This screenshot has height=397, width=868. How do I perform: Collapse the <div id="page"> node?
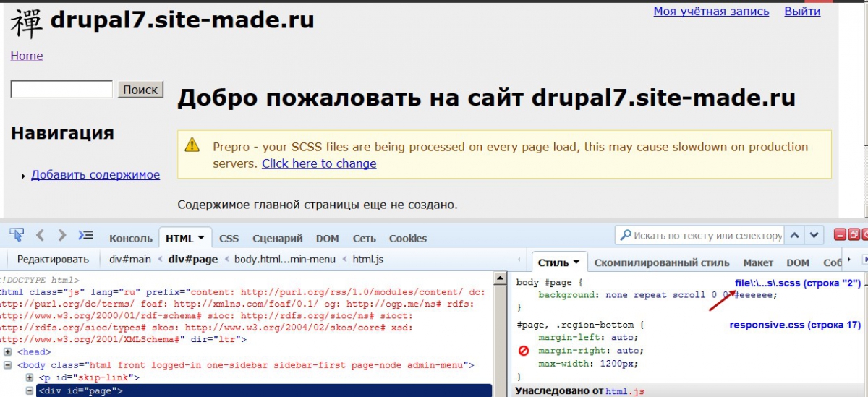[30, 390]
